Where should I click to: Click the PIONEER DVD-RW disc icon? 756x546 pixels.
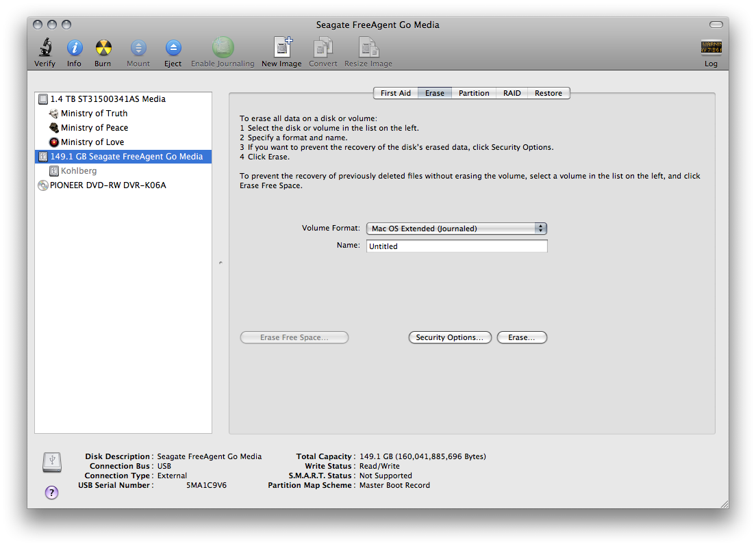(43, 185)
